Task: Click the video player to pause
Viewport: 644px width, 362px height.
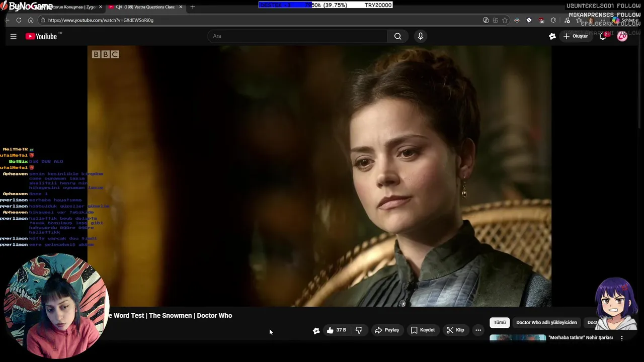Action: tap(319, 176)
